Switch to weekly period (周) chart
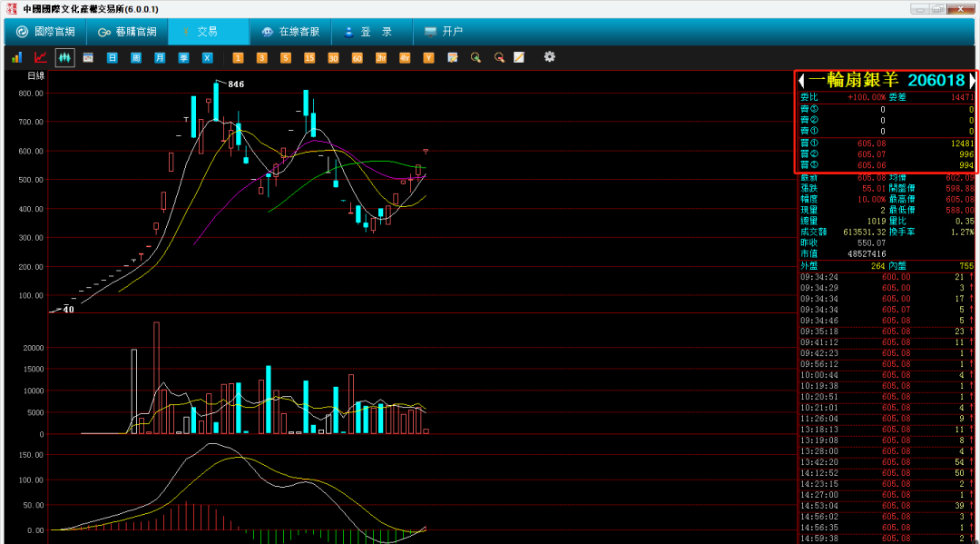 click(135, 57)
